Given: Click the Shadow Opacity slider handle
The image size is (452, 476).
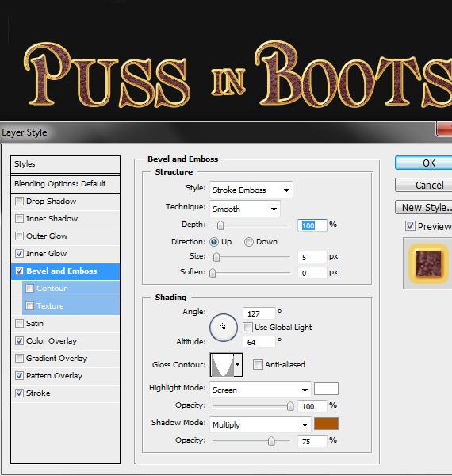Looking at the screenshot, I should coord(271,441).
